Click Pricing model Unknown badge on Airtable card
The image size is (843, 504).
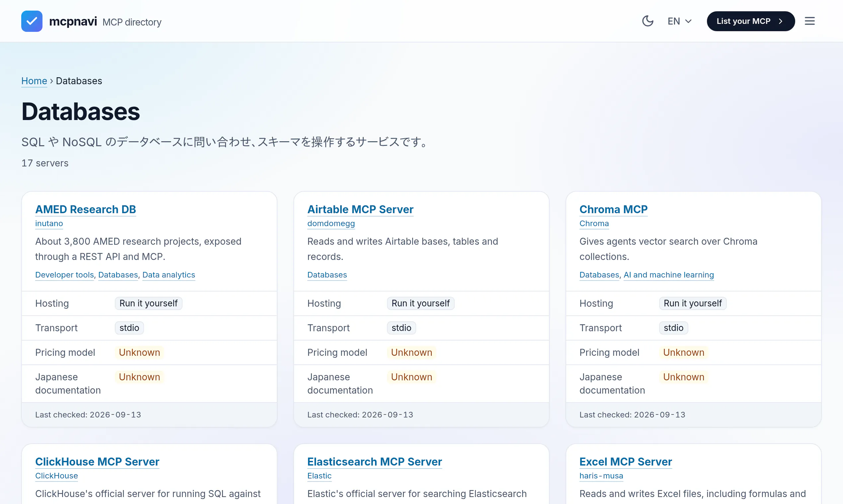pyautogui.click(x=411, y=352)
